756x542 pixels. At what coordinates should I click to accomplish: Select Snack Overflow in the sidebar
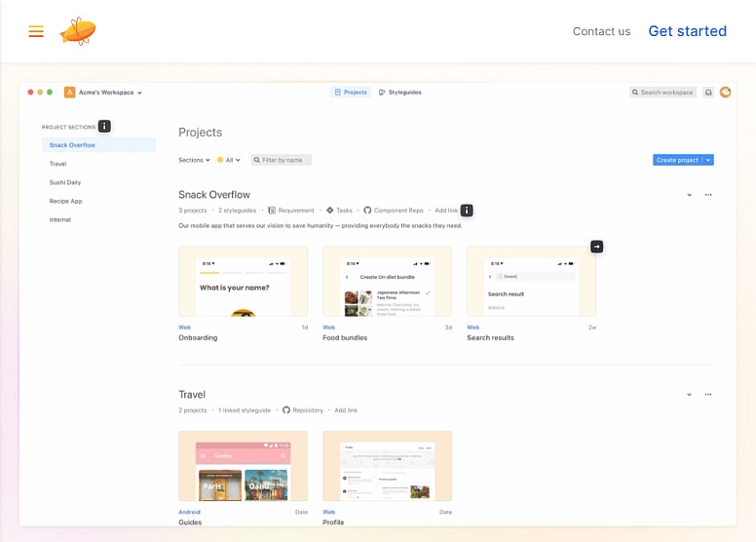click(98, 145)
